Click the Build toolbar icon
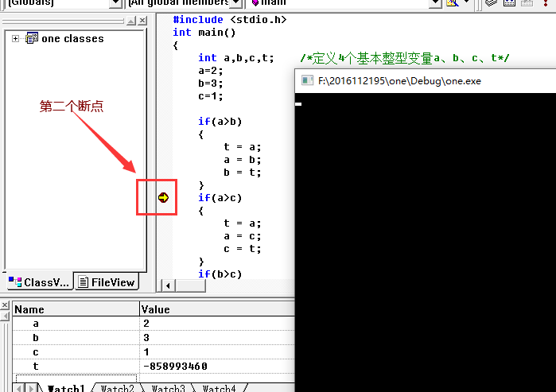The height and width of the screenshot is (392, 556). coord(509,3)
